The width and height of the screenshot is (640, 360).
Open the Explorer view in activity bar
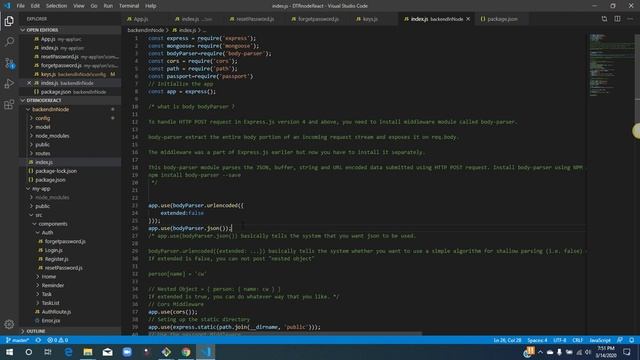(x=9, y=20)
